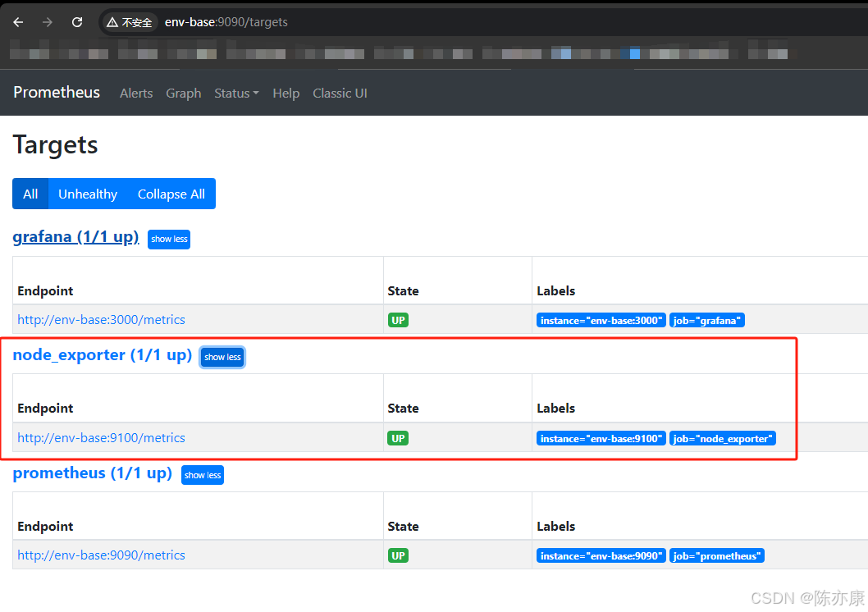The image size is (868, 612).
Task: Click UP state badge in prometheus row
Action: point(398,555)
